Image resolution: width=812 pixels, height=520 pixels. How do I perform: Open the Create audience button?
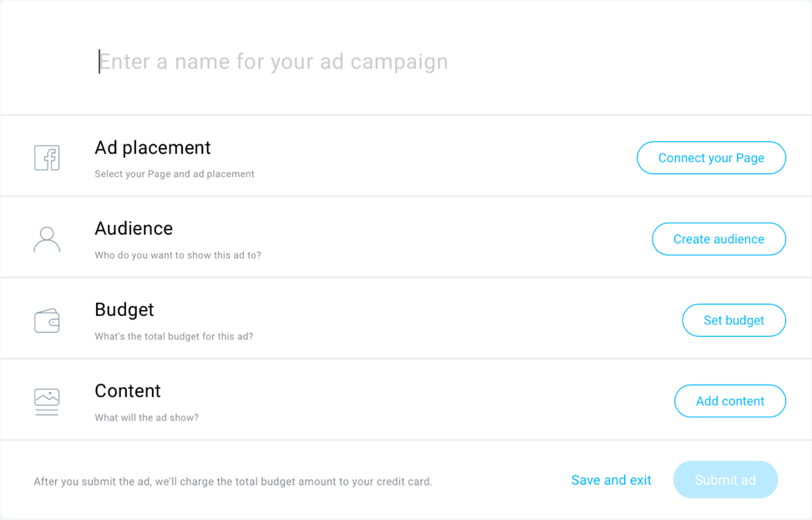coord(718,239)
